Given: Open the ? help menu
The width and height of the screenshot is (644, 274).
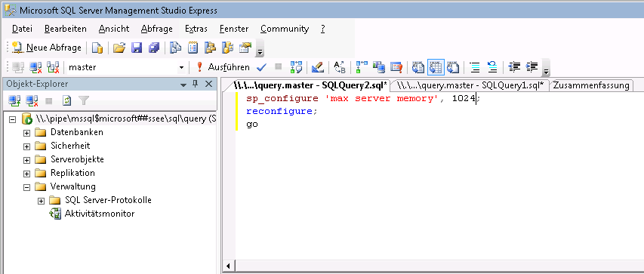Looking at the screenshot, I should click(x=323, y=29).
